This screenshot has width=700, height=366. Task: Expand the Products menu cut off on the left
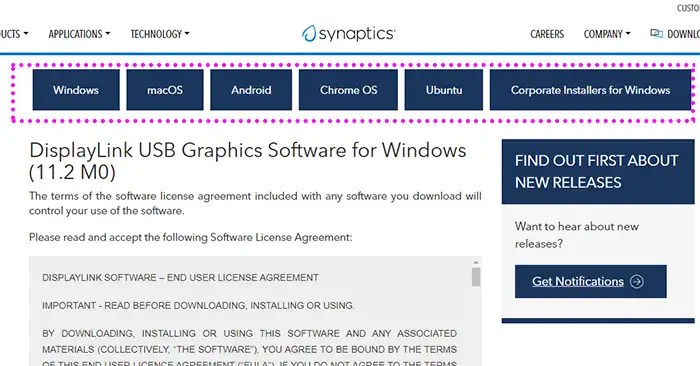pos(14,34)
